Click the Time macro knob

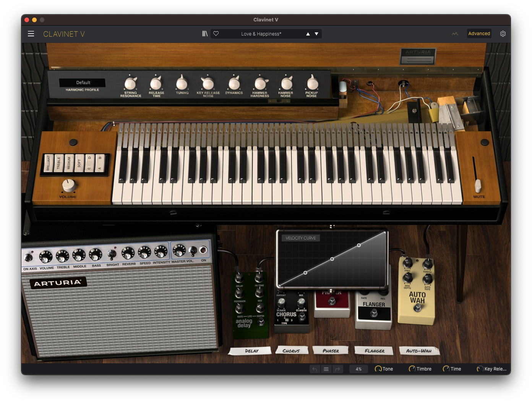(446, 369)
